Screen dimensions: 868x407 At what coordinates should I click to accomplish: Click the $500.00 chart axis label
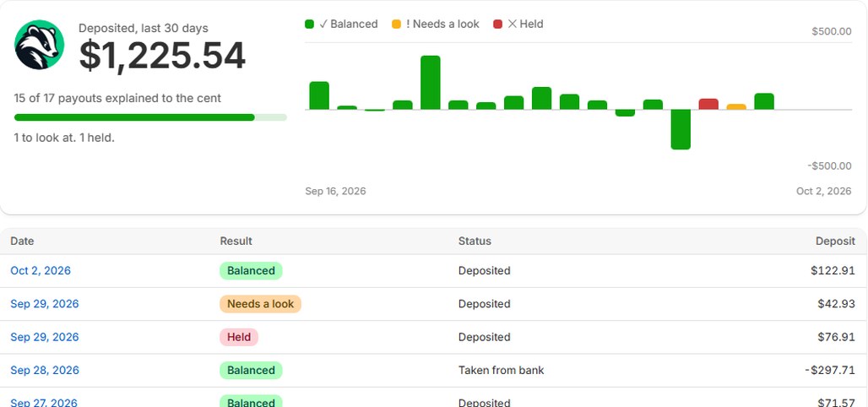click(832, 31)
